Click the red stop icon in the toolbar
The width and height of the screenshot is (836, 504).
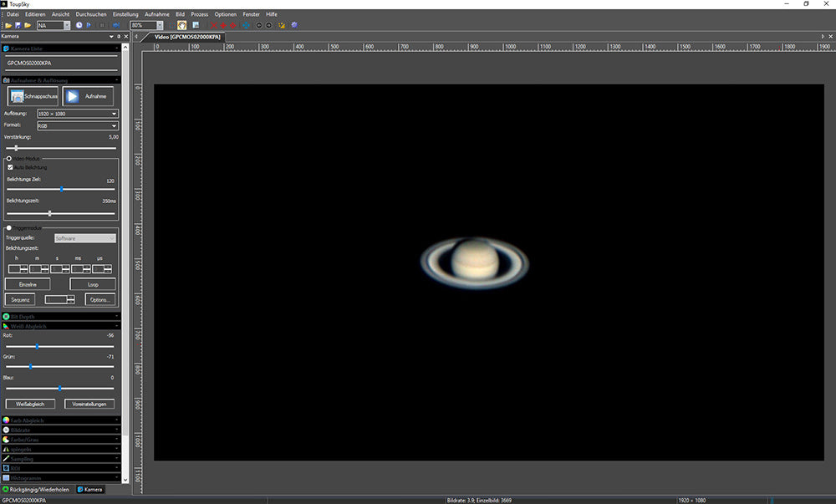213,24
